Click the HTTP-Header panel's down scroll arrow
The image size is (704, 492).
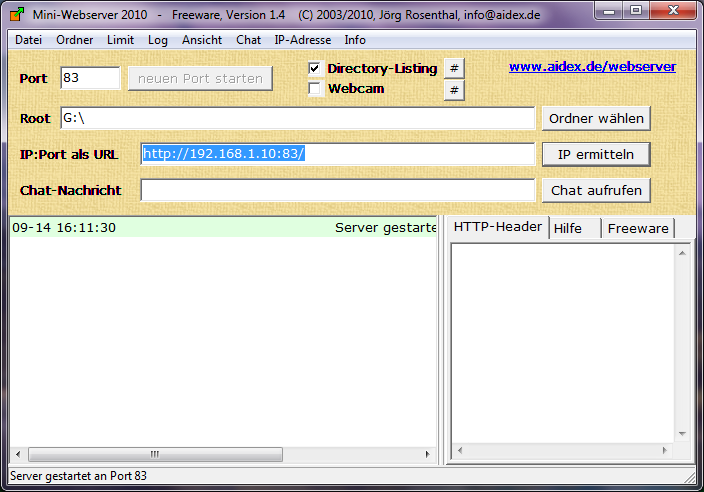(682, 434)
